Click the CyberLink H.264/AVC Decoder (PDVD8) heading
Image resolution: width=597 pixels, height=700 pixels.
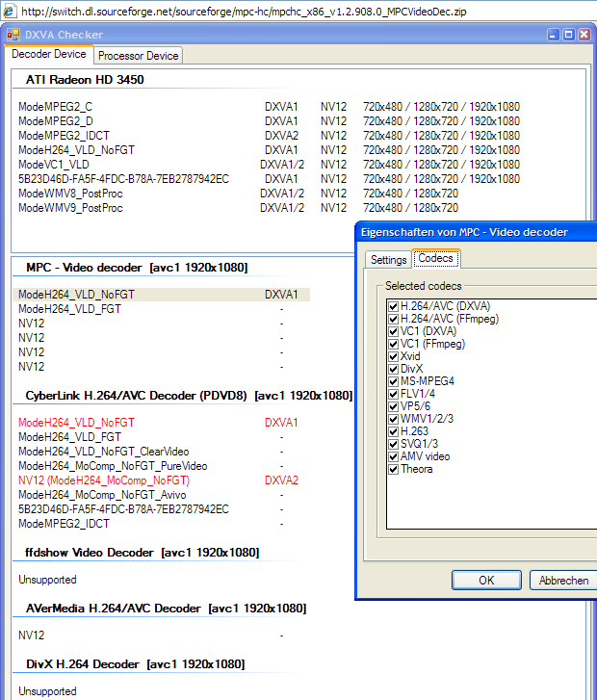point(189,396)
